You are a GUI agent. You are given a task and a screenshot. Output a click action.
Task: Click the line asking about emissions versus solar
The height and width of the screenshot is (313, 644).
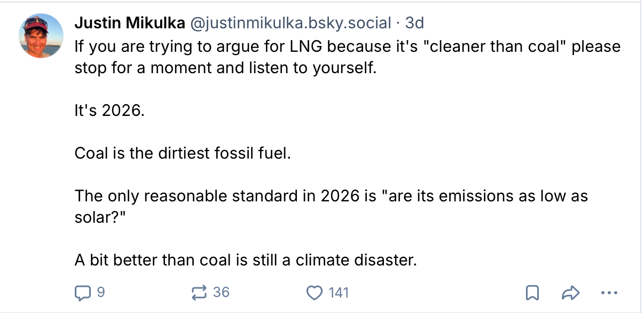coord(331,196)
